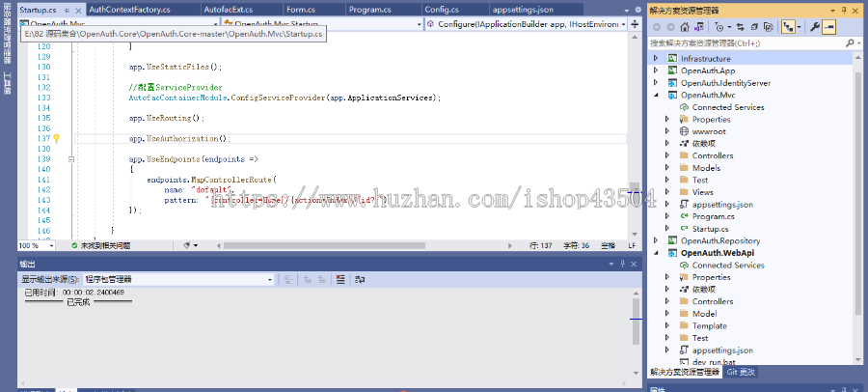Switch to the Git changes tab
The height and width of the screenshot is (392, 868).
coord(740,372)
